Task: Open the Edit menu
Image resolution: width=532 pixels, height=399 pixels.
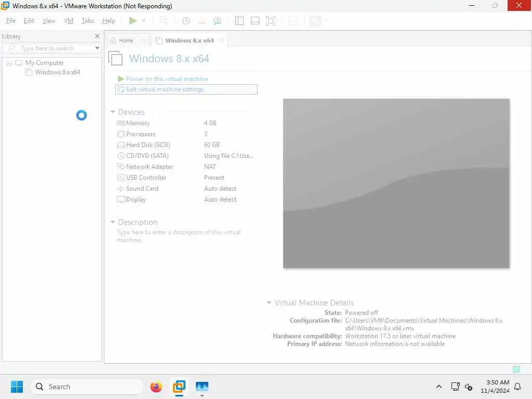Action: [29, 21]
